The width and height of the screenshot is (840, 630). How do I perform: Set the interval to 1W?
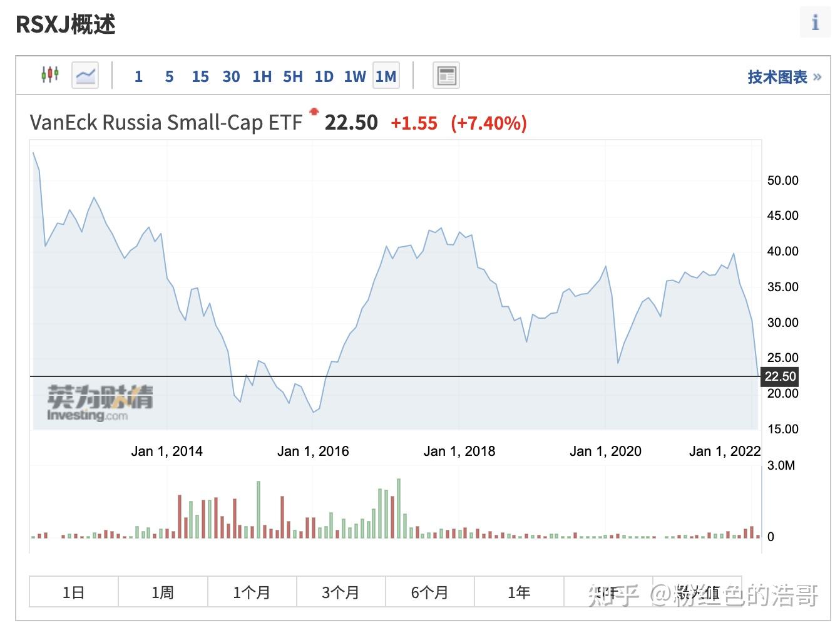point(354,76)
